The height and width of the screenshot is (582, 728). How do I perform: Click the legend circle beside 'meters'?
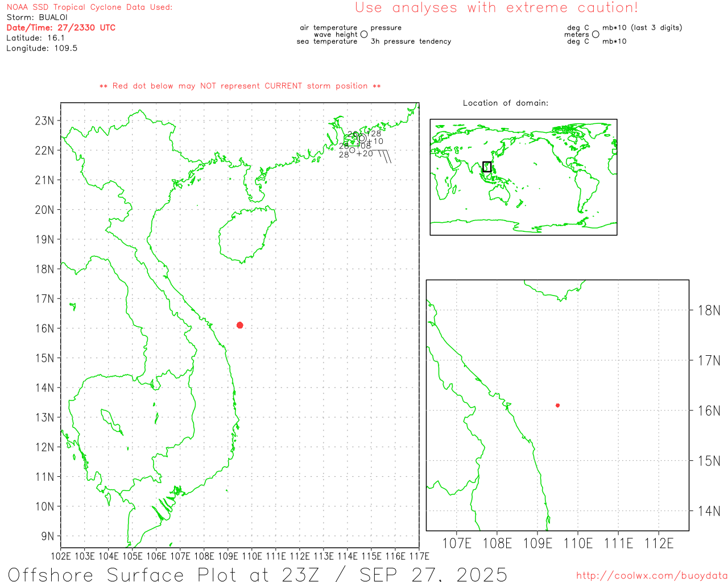pyautogui.click(x=595, y=34)
